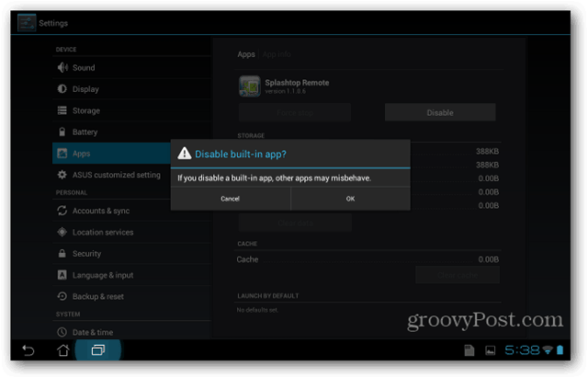Image resolution: width=588 pixels, height=378 pixels.
Task: Select Battery in settings list
Action: coord(130,132)
